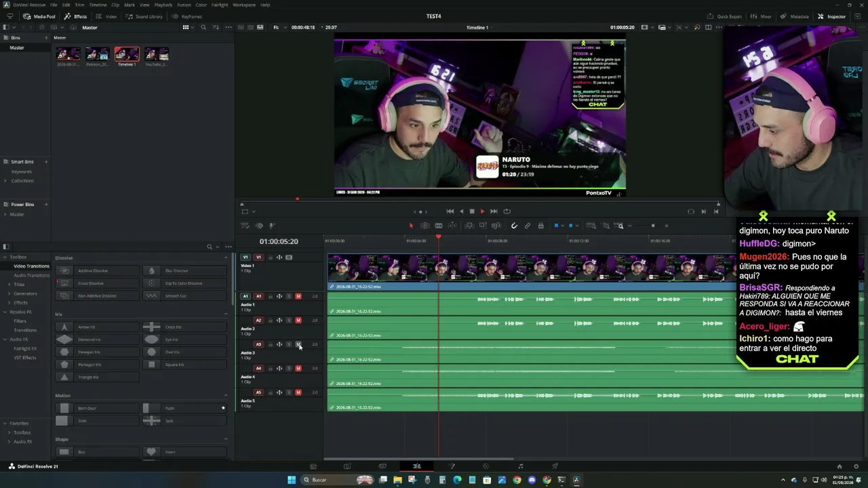868x488 pixels.
Task: Mute the Audio 5 track
Action: click(298, 392)
